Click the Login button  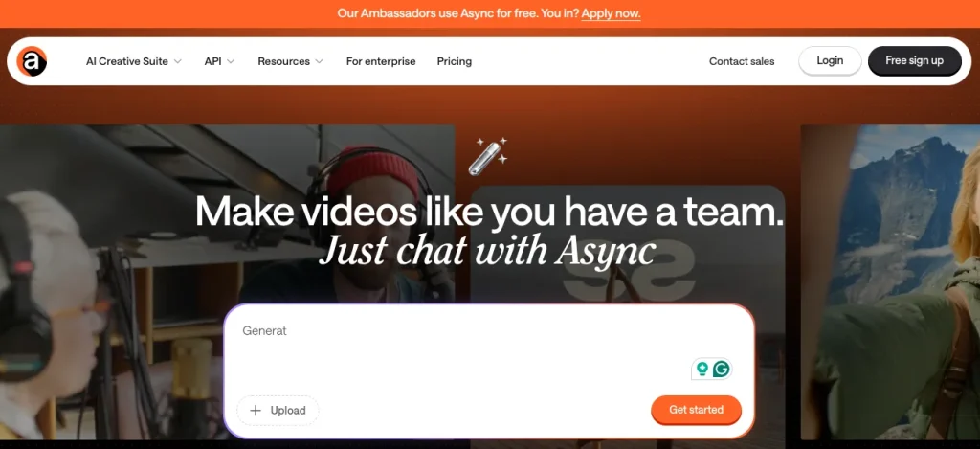tap(830, 60)
